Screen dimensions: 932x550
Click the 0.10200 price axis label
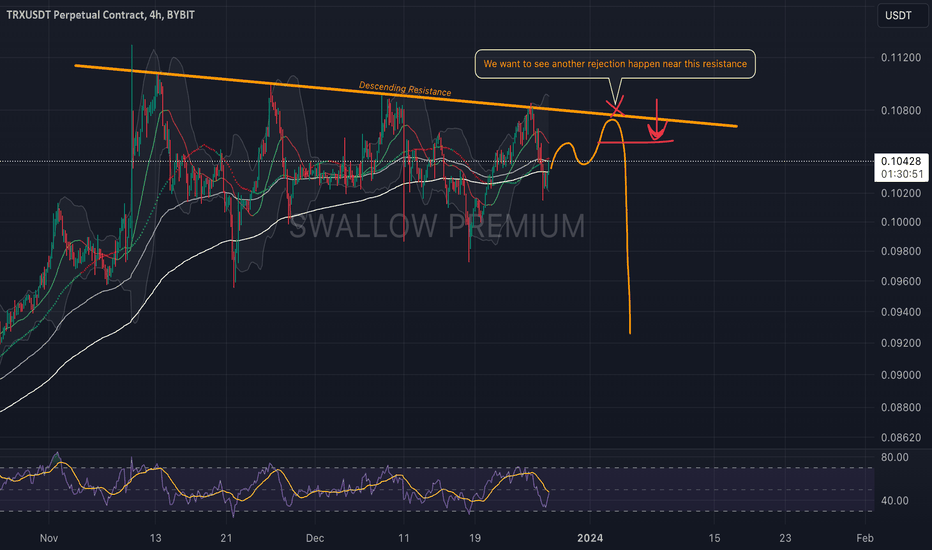click(900, 193)
